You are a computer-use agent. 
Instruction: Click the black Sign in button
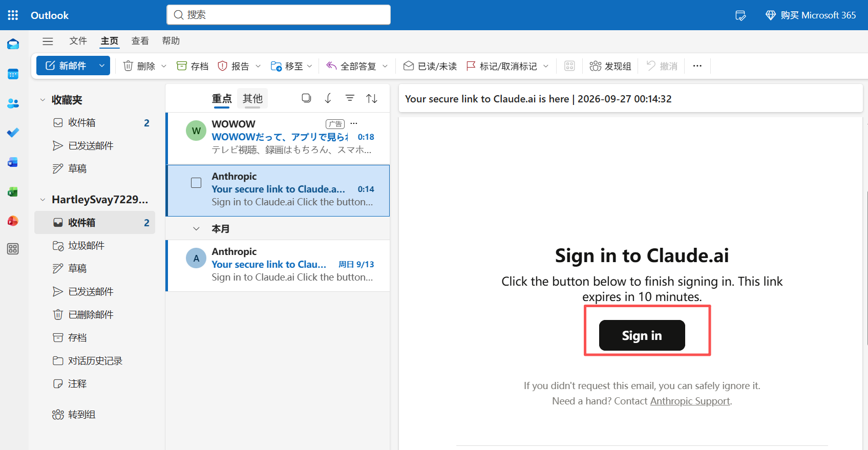click(x=642, y=335)
